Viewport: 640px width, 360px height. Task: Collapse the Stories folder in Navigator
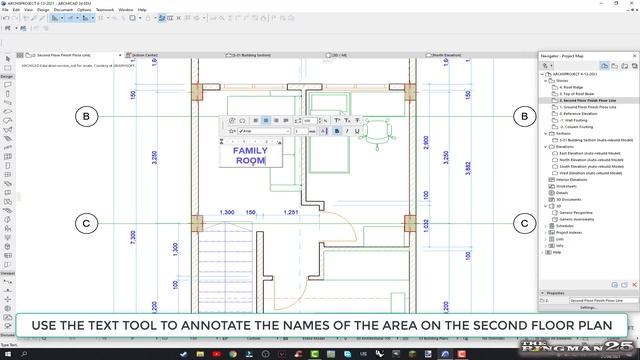546,81
